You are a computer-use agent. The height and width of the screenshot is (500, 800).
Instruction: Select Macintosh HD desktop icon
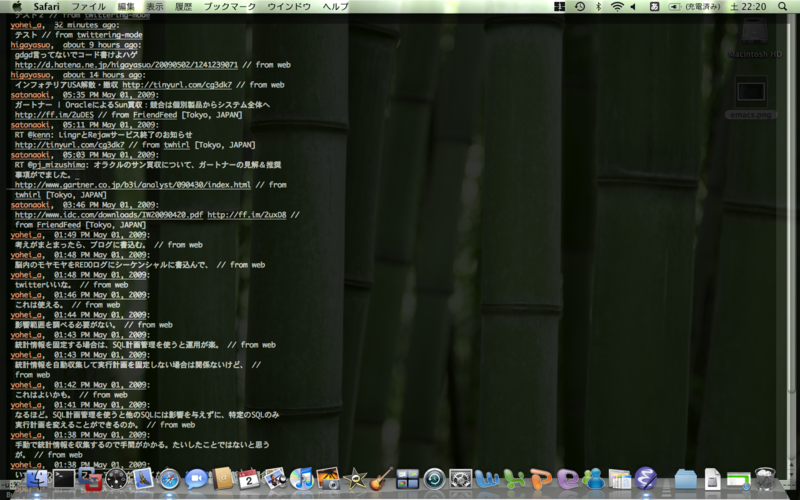tap(755, 38)
